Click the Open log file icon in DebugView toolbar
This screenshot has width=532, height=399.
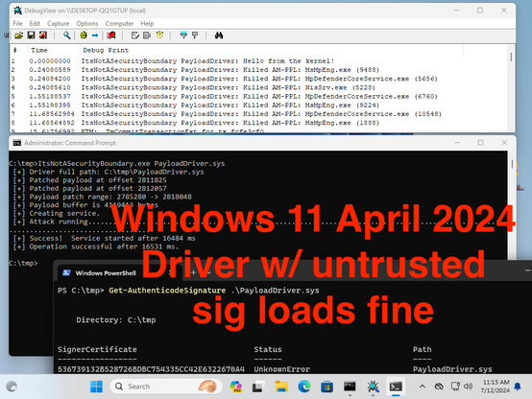click(19, 35)
